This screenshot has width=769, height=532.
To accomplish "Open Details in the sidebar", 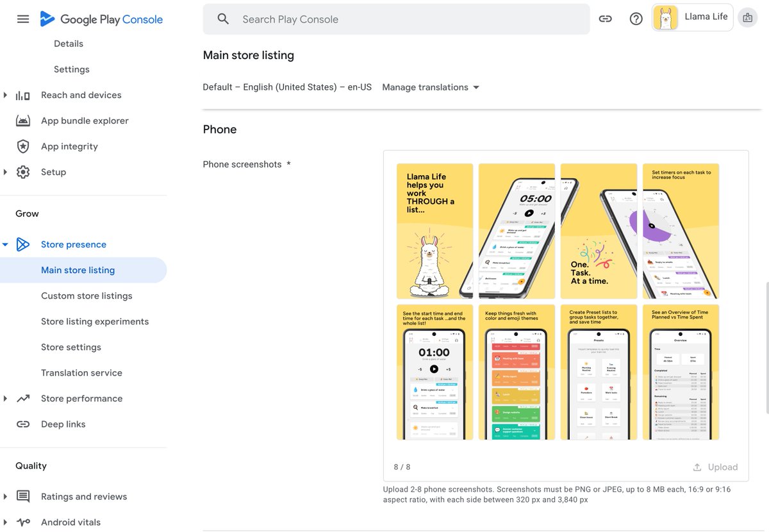I will click(69, 44).
